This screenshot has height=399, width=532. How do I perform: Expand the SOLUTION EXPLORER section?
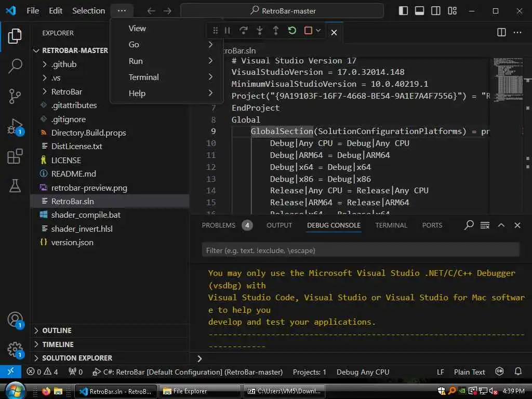(x=110, y=358)
